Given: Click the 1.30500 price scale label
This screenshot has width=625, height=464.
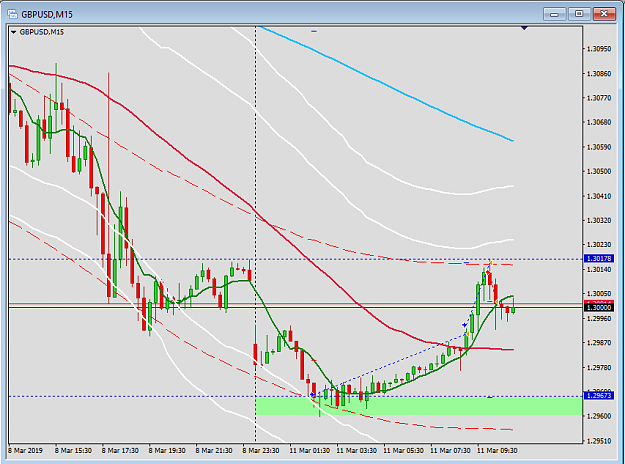Looking at the screenshot, I should pyautogui.click(x=599, y=171).
